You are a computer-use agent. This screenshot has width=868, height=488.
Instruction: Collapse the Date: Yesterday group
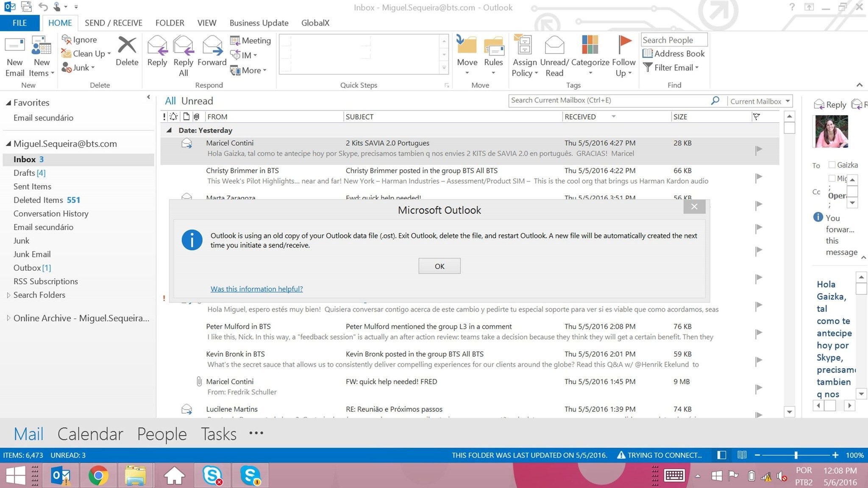[x=169, y=130]
